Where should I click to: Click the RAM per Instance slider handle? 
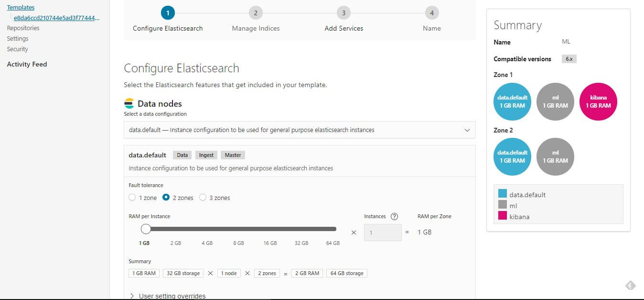click(x=146, y=229)
